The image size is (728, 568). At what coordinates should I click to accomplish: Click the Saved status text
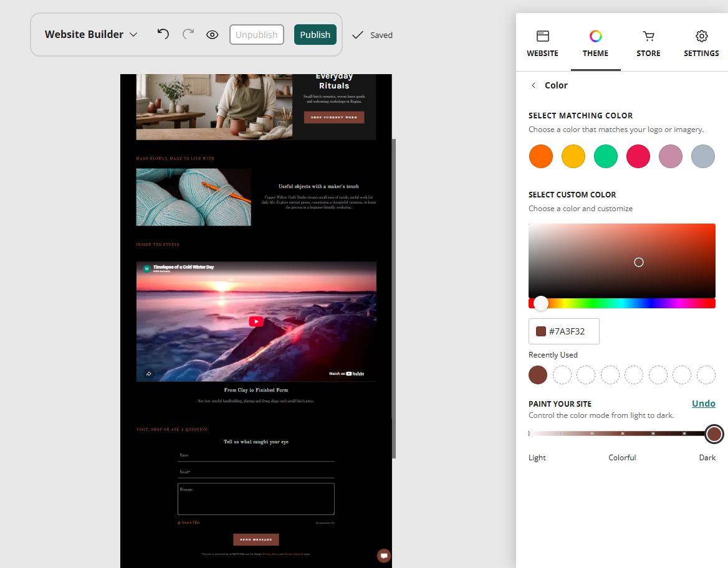[x=381, y=35]
